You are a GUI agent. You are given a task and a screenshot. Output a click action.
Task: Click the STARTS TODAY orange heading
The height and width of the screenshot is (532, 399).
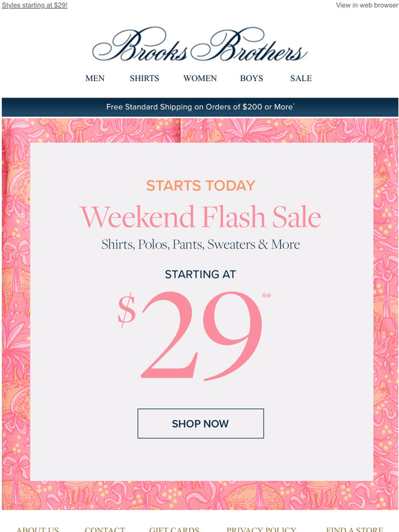200,186
